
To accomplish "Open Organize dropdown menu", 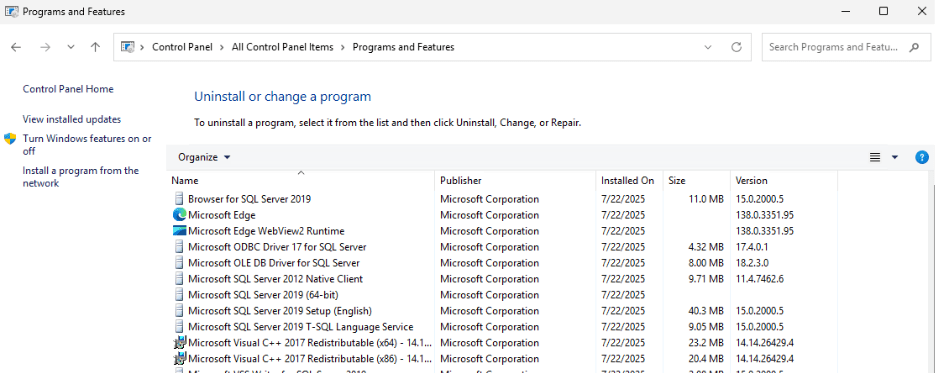I will [204, 158].
